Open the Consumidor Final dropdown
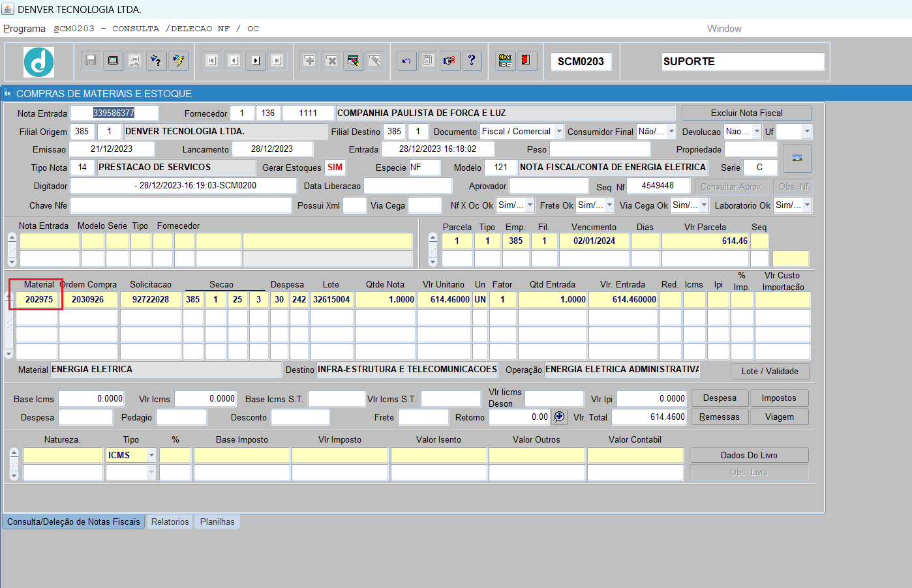 click(x=671, y=132)
